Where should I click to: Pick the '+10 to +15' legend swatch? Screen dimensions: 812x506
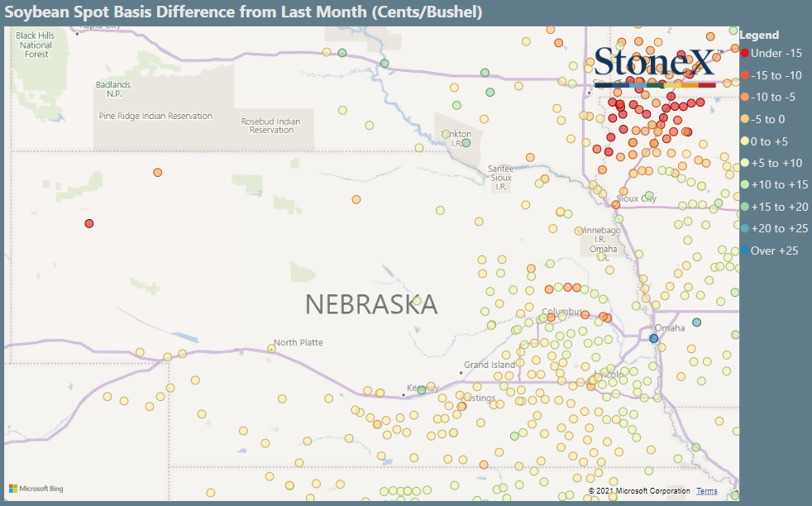(x=745, y=184)
